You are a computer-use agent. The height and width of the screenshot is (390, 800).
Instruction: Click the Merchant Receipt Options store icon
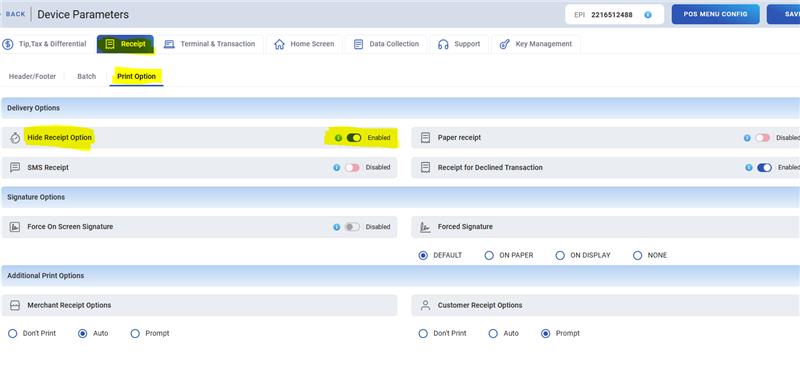coord(15,305)
